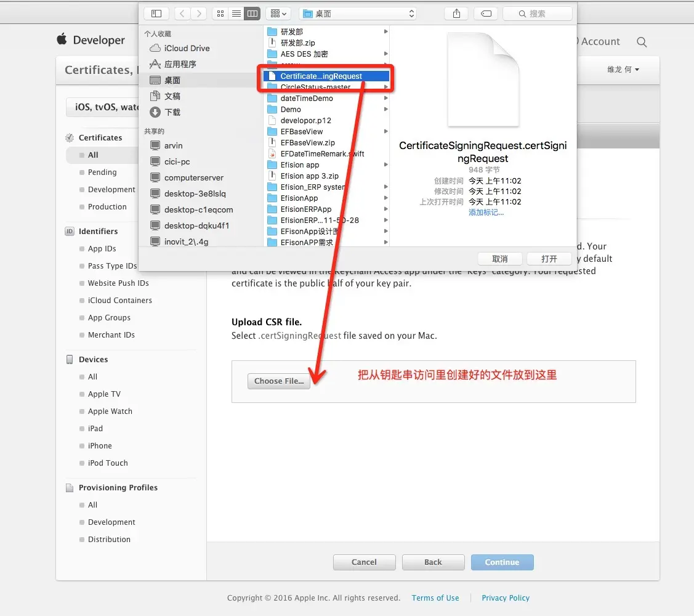Switch file dialog to column view
The image size is (694, 616).
tap(252, 14)
